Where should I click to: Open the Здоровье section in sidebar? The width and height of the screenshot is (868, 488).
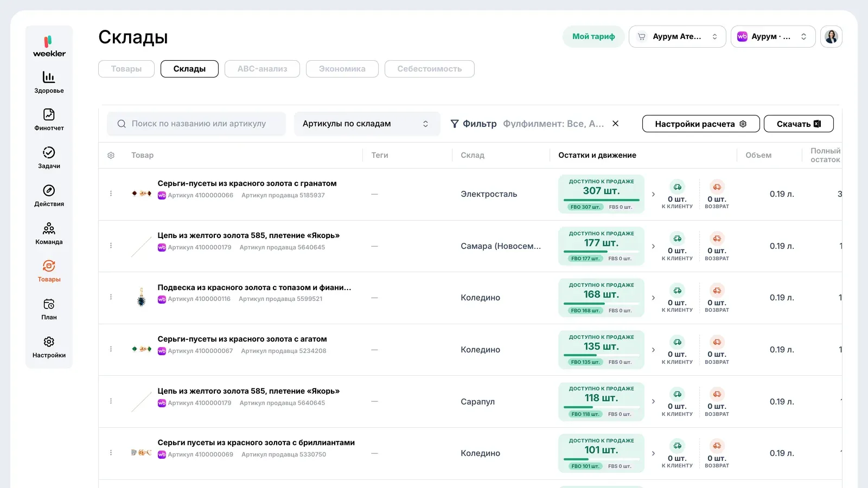point(49,82)
